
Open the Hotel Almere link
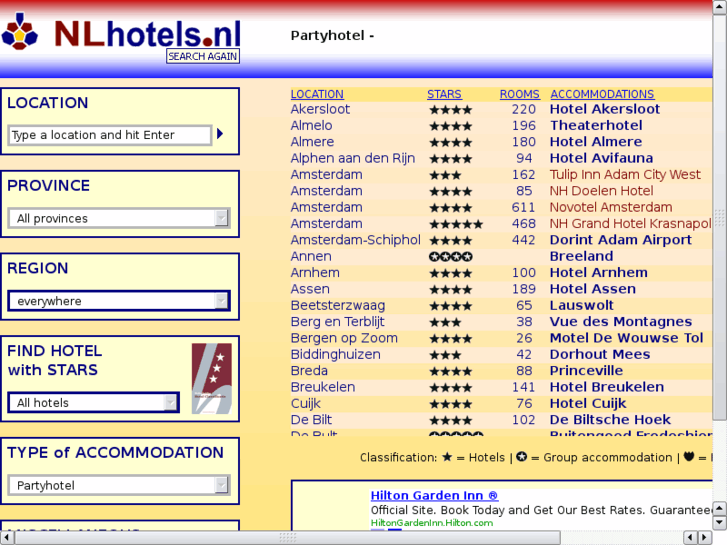(596, 141)
